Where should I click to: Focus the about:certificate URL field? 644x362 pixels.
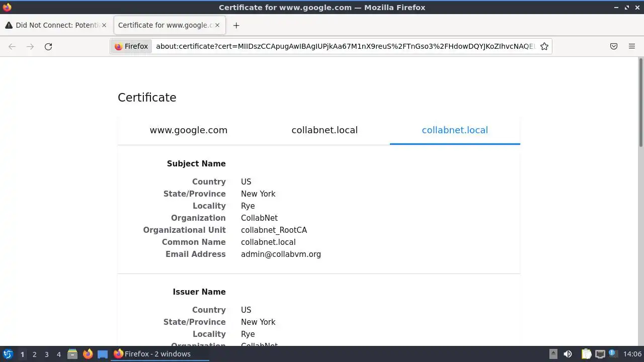(x=345, y=46)
